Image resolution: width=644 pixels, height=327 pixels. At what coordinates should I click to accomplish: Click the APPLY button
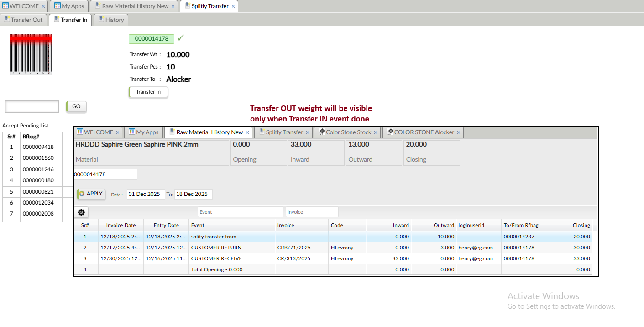(91, 194)
